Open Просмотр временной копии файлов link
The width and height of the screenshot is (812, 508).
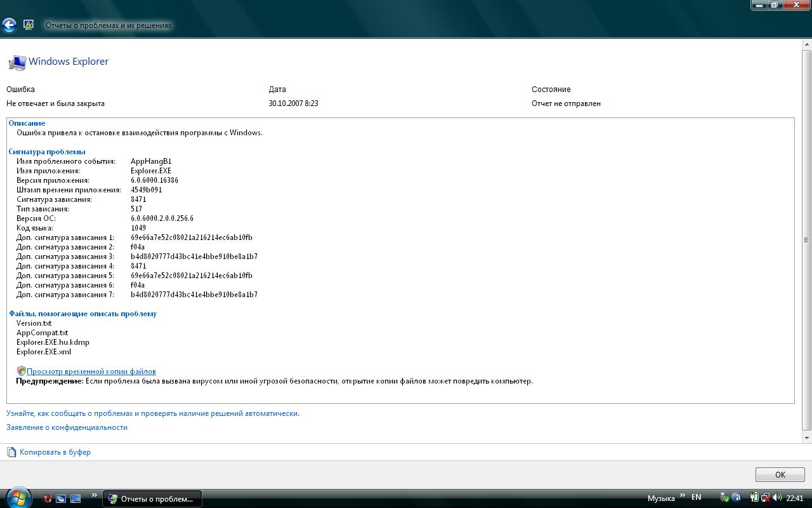[x=91, y=371]
